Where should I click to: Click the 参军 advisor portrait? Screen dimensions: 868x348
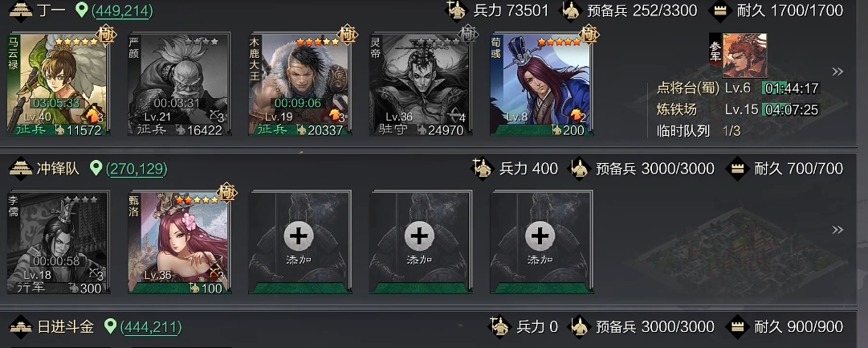(744, 55)
